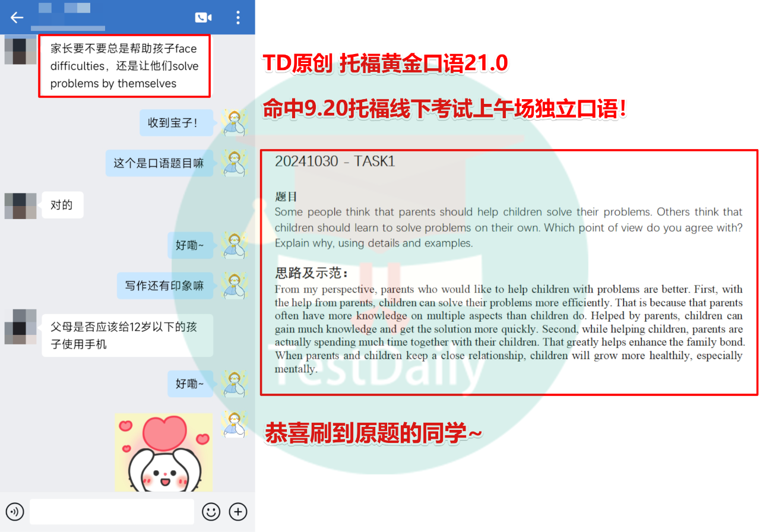760x532 pixels.
Task: Open the emoji picker
Action: (211, 511)
